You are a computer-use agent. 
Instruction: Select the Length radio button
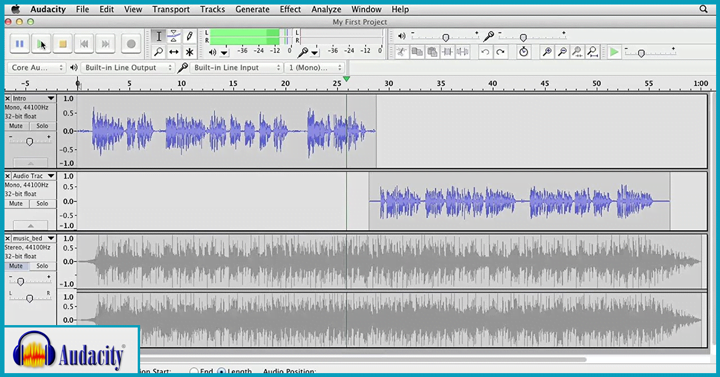[x=222, y=371]
